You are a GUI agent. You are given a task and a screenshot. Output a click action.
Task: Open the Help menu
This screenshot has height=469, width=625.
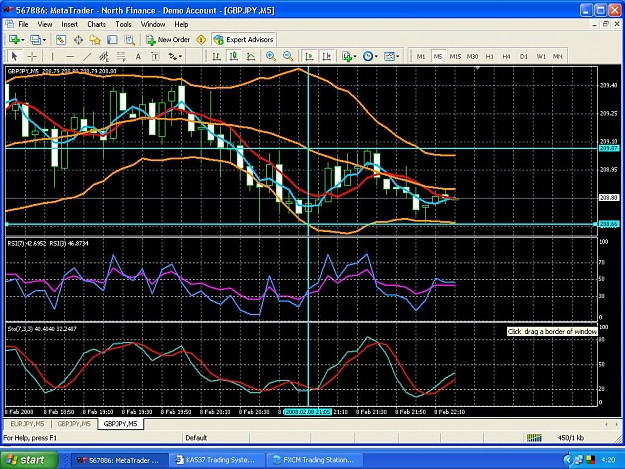181,24
